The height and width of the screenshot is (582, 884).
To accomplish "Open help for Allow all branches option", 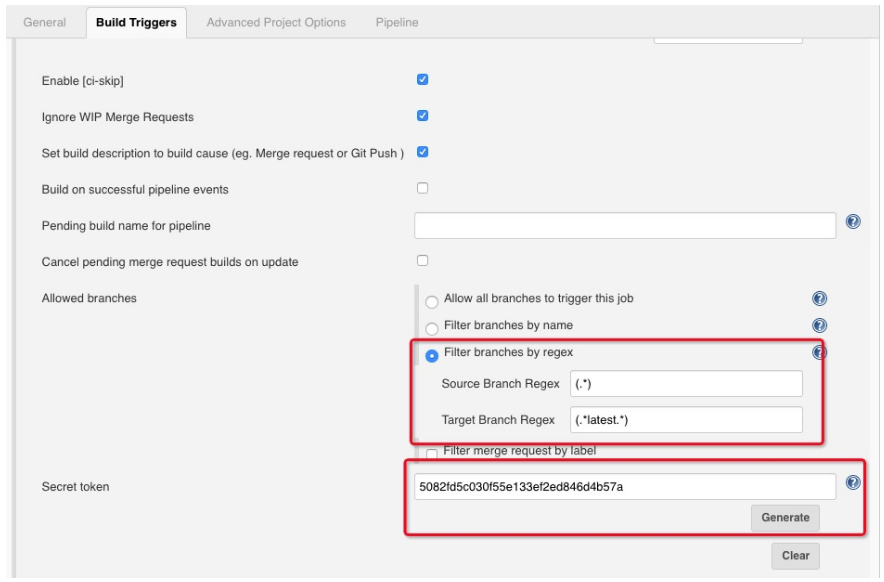I will tap(819, 298).
